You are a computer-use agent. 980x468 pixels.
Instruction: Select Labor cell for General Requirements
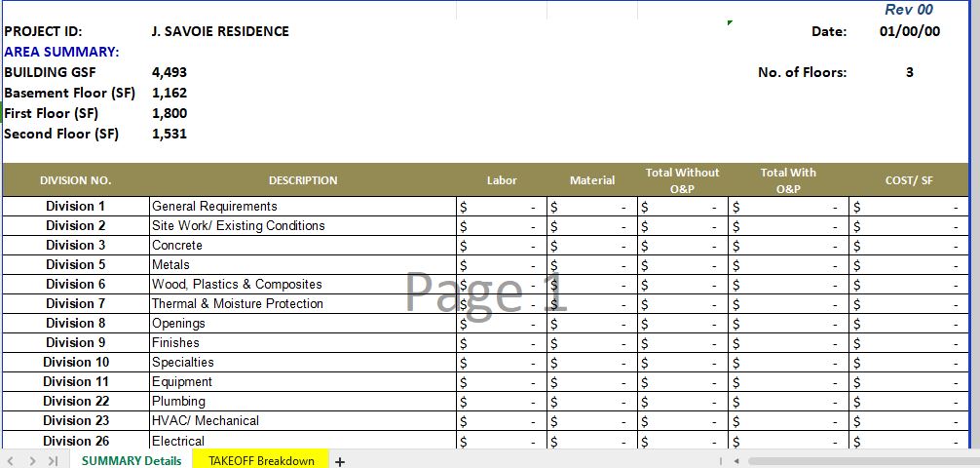click(x=502, y=207)
